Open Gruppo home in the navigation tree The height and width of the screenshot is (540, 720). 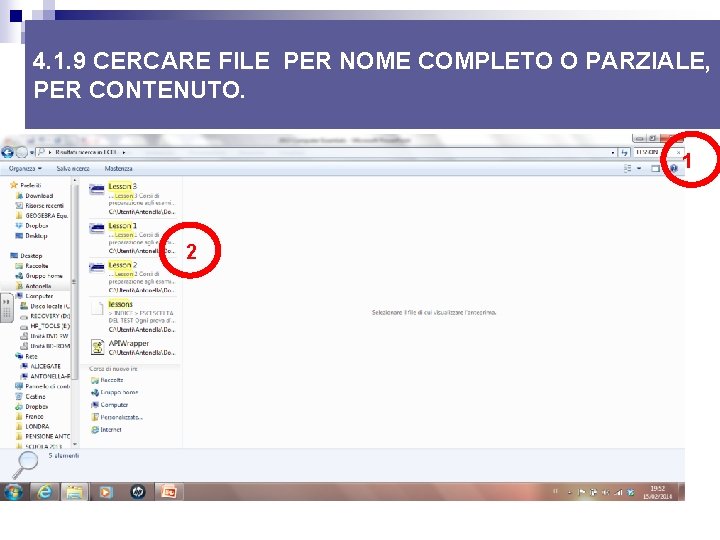pyautogui.click(x=39, y=276)
